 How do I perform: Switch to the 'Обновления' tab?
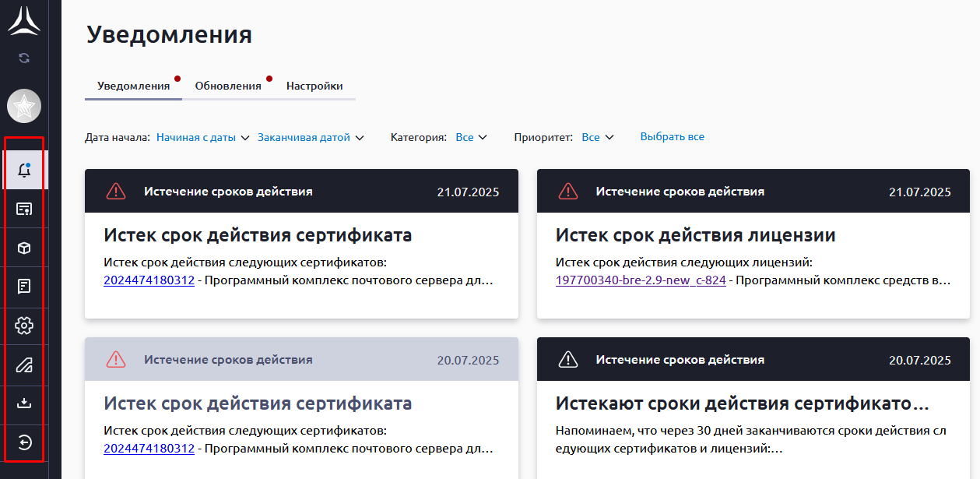point(228,86)
